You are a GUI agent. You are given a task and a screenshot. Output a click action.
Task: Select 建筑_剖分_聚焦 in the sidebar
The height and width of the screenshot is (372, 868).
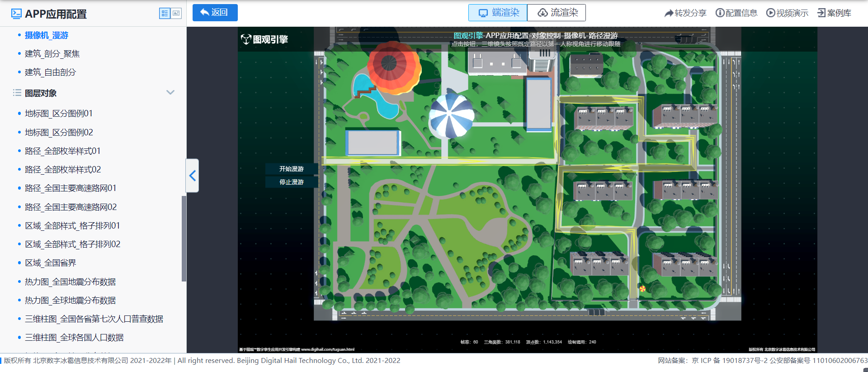click(x=52, y=54)
